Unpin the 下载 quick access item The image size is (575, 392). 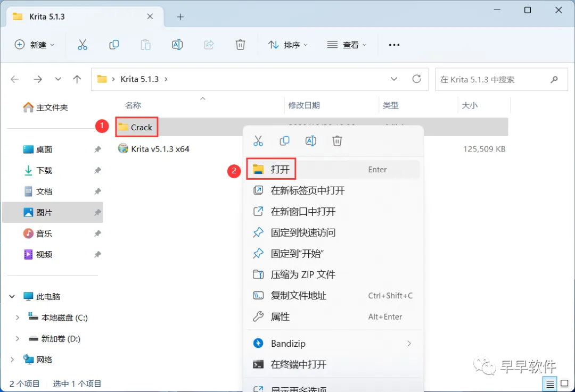click(x=97, y=170)
